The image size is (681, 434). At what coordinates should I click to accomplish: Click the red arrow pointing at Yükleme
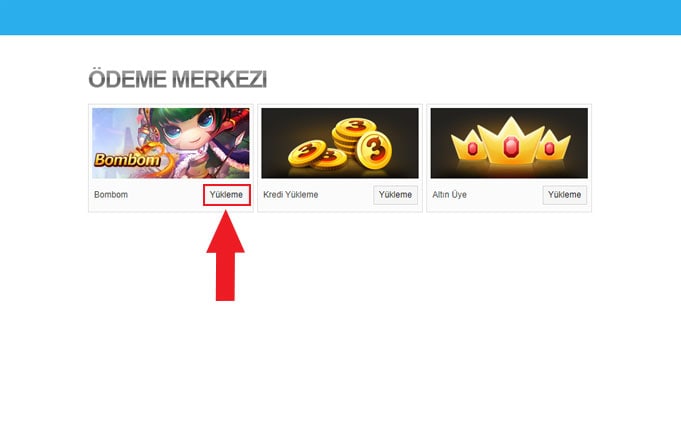point(225,255)
